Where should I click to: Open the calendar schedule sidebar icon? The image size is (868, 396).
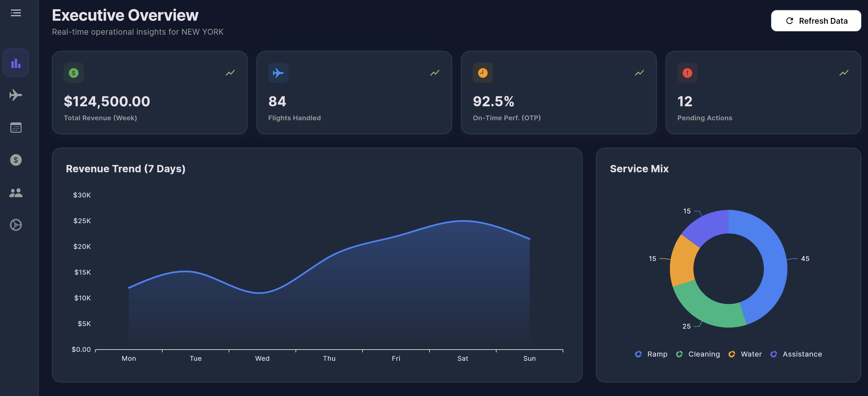(x=16, y=128)
